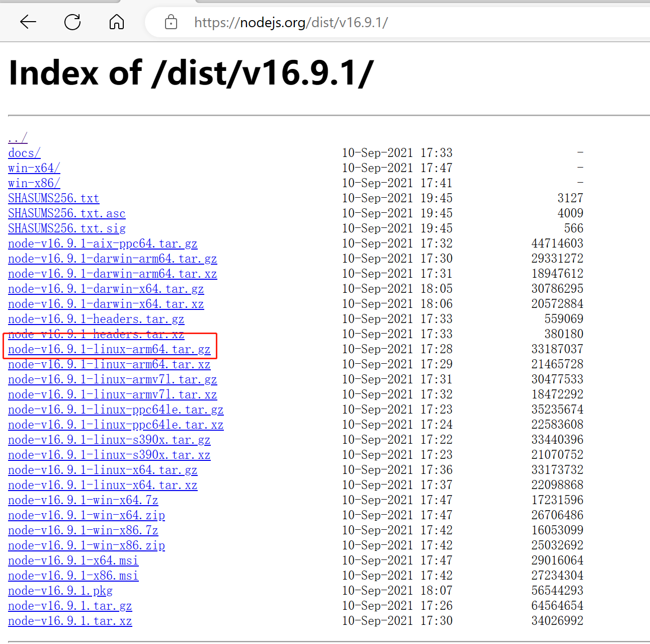Click file size value 33173732

point(557,470)
